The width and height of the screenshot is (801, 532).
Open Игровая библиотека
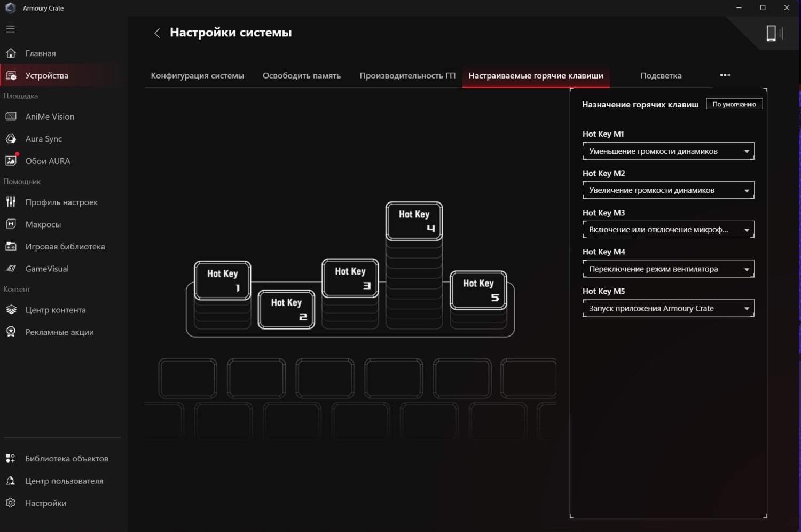[64, 246]
